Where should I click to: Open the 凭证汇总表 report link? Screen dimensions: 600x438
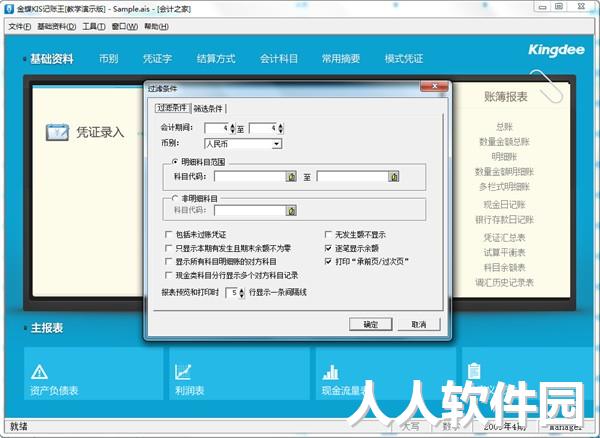504,238
